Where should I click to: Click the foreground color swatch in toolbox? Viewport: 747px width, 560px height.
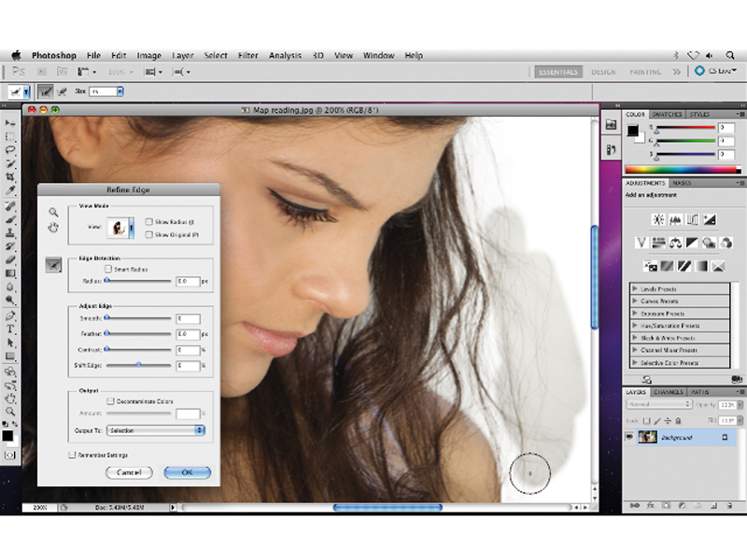point(7,435)
